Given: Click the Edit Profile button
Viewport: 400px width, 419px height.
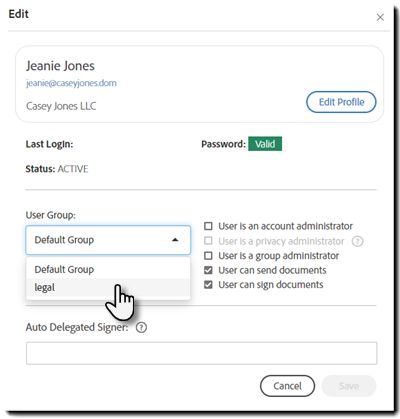Looking at the screenshot, I should (x=341, y=102).
